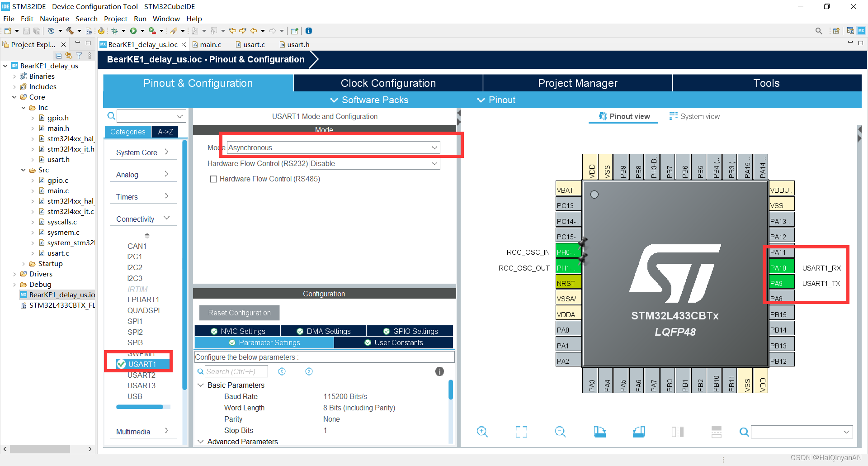This screenshot has height=466, width=868.
Task: Expand the Multimedia category
Action: [142, 432]
